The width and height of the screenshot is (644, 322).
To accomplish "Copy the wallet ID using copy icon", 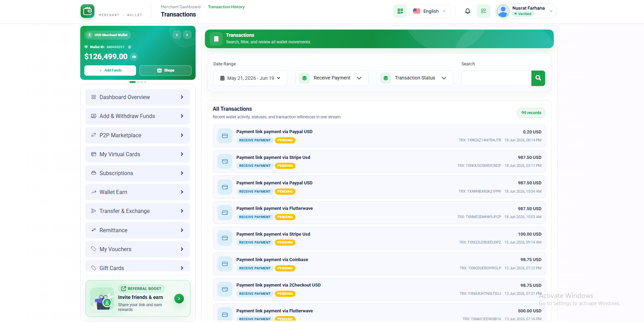I will tap(129, 47).
